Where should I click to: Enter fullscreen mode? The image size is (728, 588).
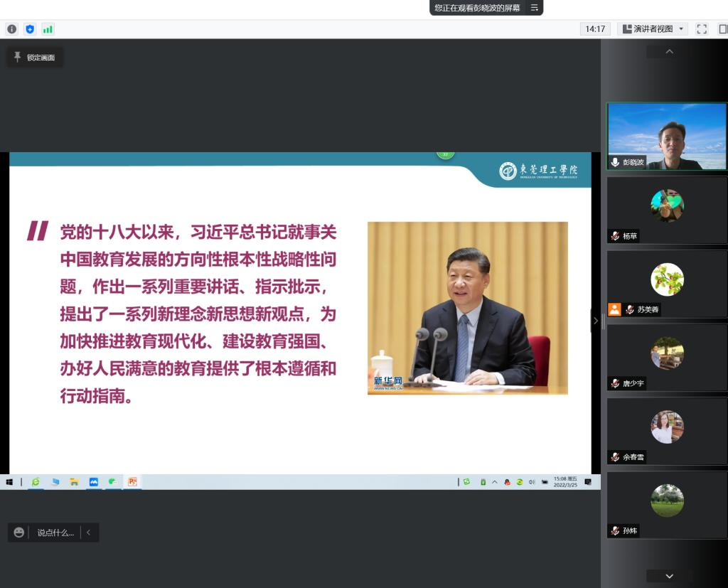pyautogui.click(x=702, y=29)
